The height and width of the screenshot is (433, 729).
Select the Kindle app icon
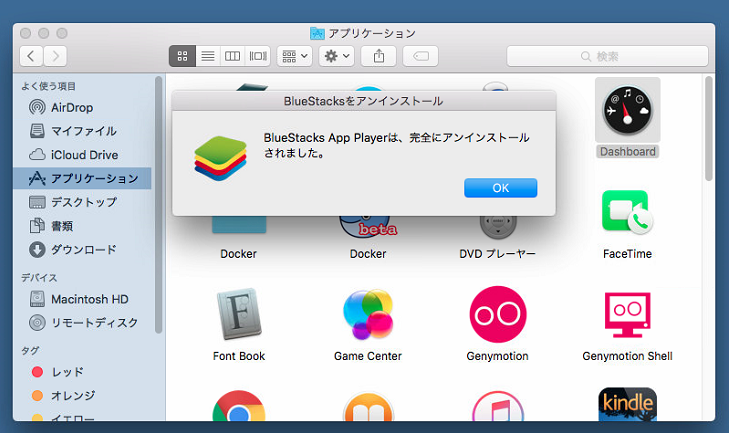coord(627,405)
